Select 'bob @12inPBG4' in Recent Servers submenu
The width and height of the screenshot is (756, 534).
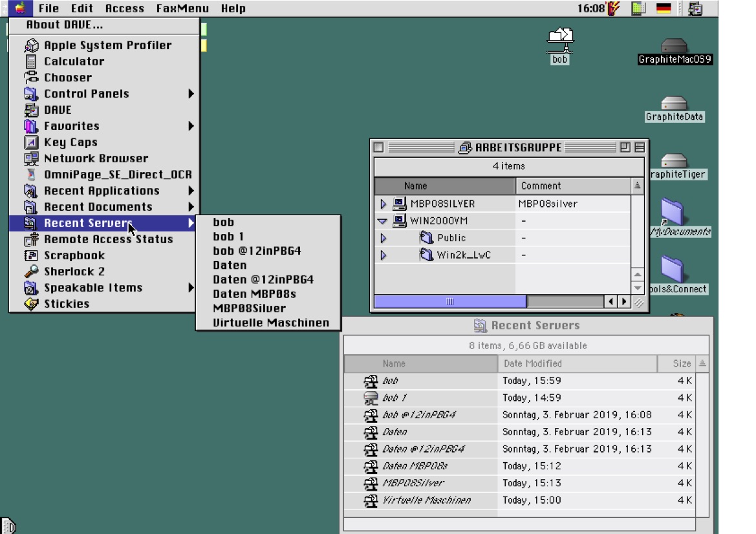pos(268,251)
